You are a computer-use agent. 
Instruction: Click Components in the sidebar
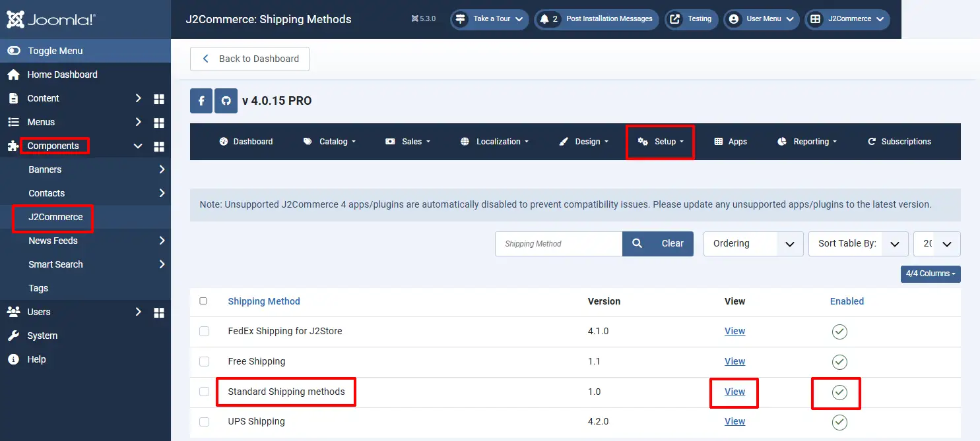pyautogui.click(x=53, y=146)
